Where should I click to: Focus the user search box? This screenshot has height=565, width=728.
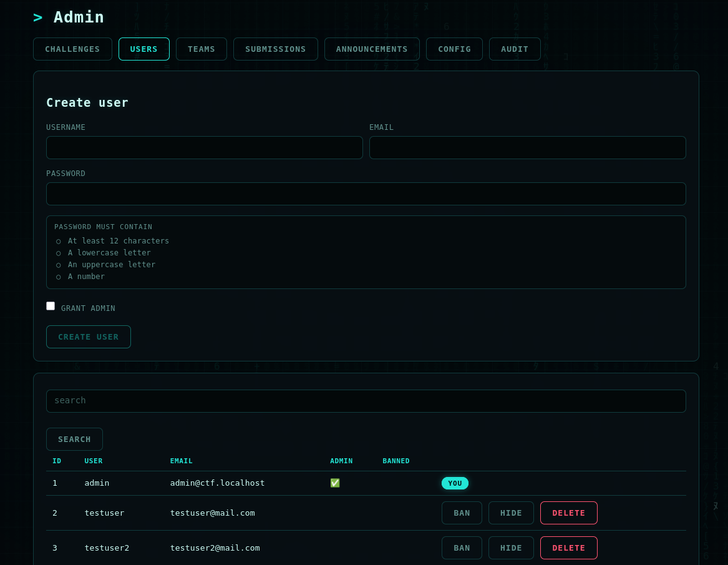366,401
